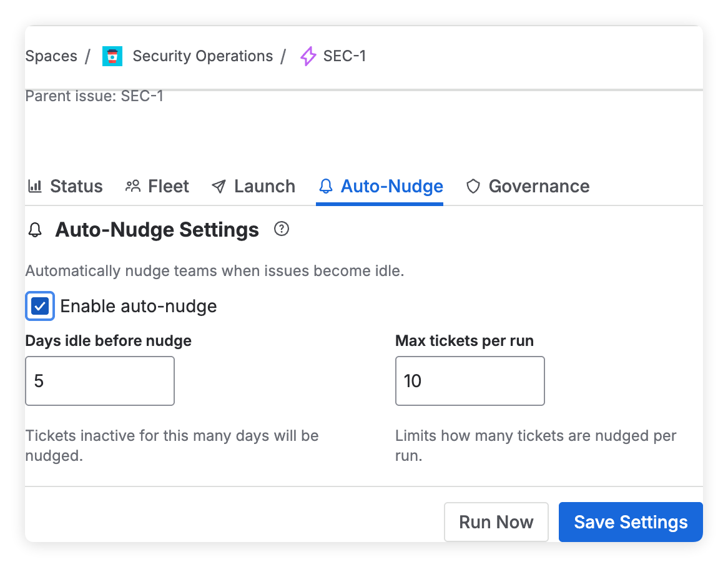Click the Days idle before nudge input field

point(100,381)
